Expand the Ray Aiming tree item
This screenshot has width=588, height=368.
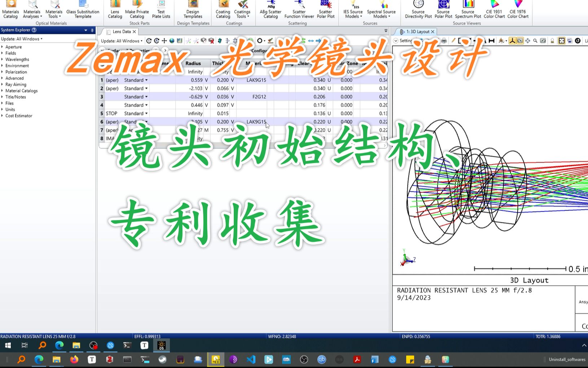[2, 85]
